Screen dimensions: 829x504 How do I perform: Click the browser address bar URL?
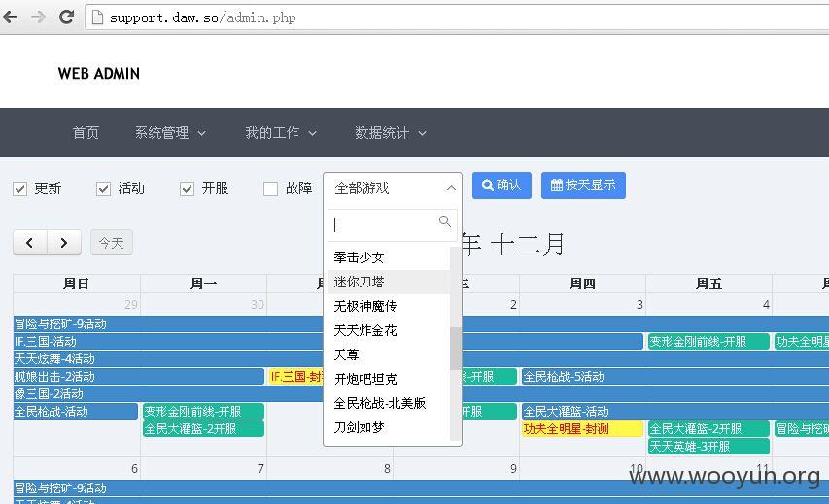(x=202, y=17)
